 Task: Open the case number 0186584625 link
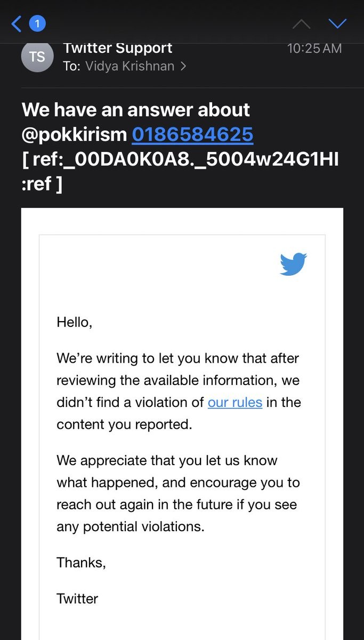point(192,134)
